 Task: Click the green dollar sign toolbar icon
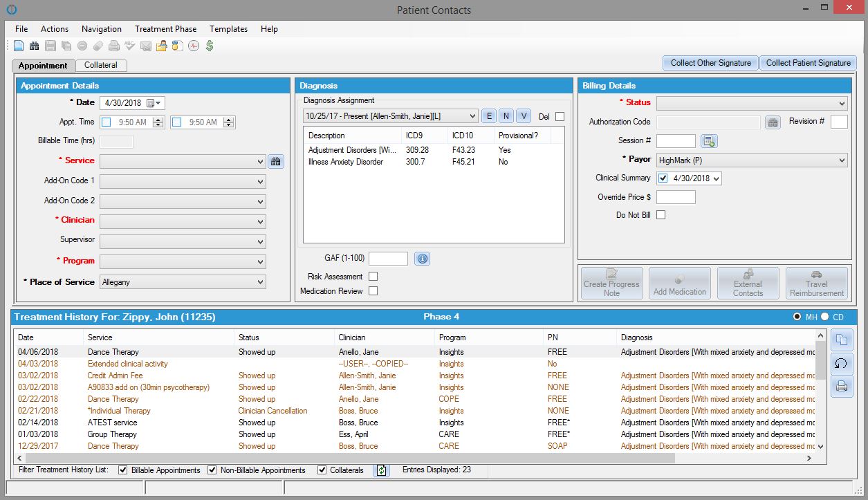tap(210, 46)
